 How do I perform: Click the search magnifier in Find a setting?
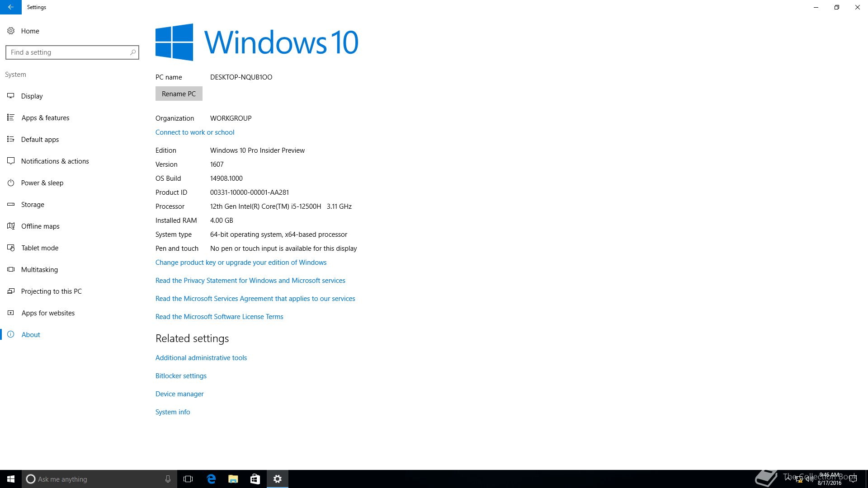[x=132, y=52]
